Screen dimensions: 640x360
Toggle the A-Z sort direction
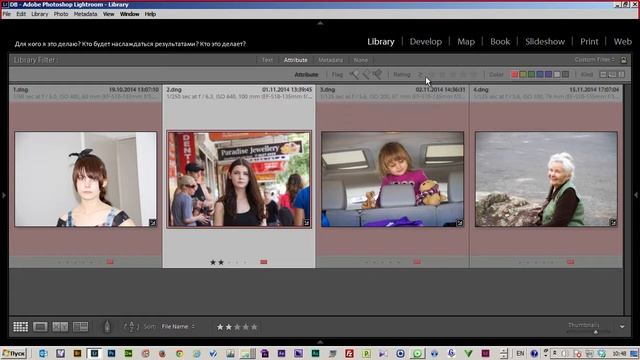pos(131,327)
